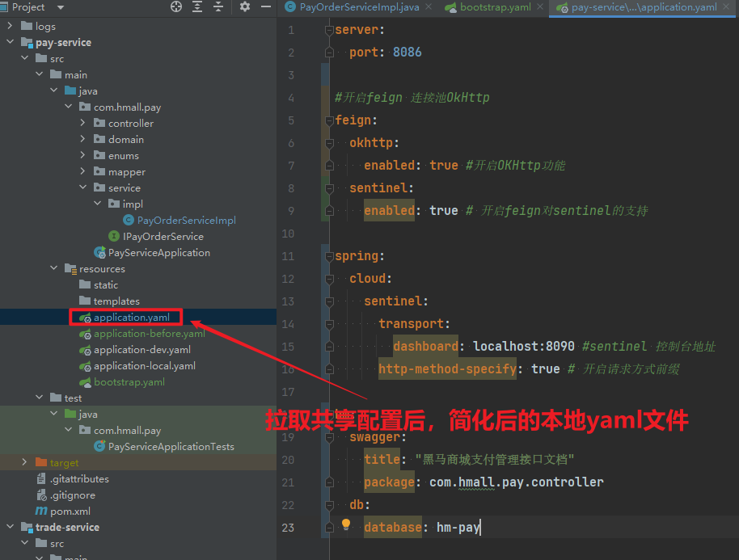This screenshot has height=560, width=739.
Task: Select the PayOrderServiceImpl class in tree
Action: pyautogui.click(x=186, y=220)
